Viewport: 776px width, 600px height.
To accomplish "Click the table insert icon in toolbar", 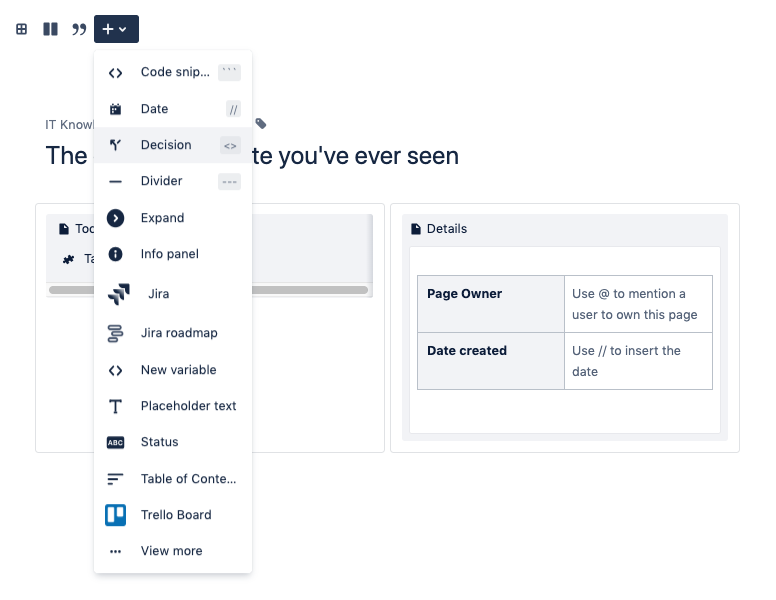I will [21, 29].
